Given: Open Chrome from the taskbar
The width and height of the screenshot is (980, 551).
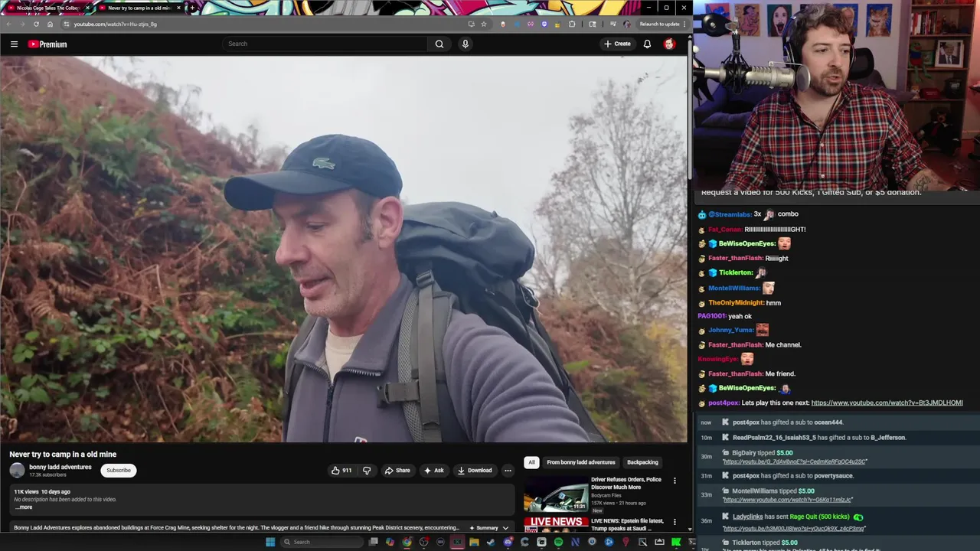Looking at the screenshot, I should coord(407,542).
